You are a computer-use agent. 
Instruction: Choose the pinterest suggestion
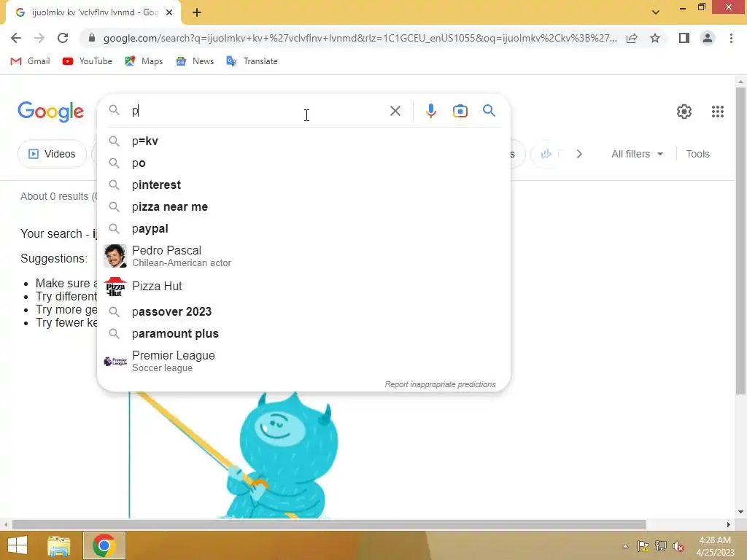point(303,184)
